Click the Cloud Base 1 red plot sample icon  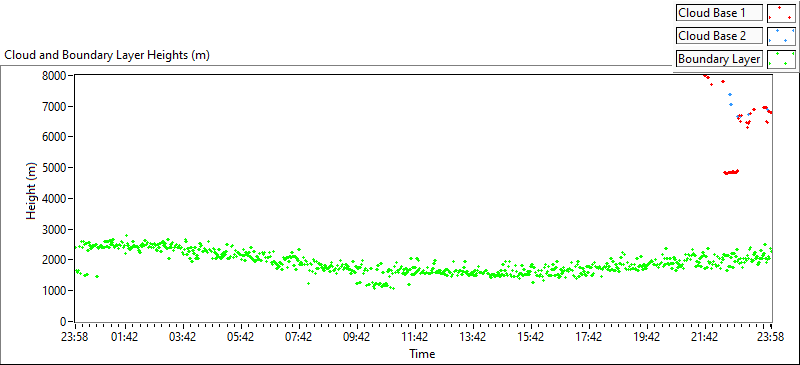tap(781, 13)
